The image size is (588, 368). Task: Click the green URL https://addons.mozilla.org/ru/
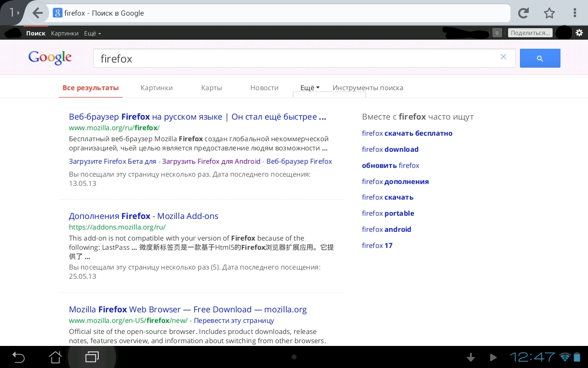click(117, 227)
